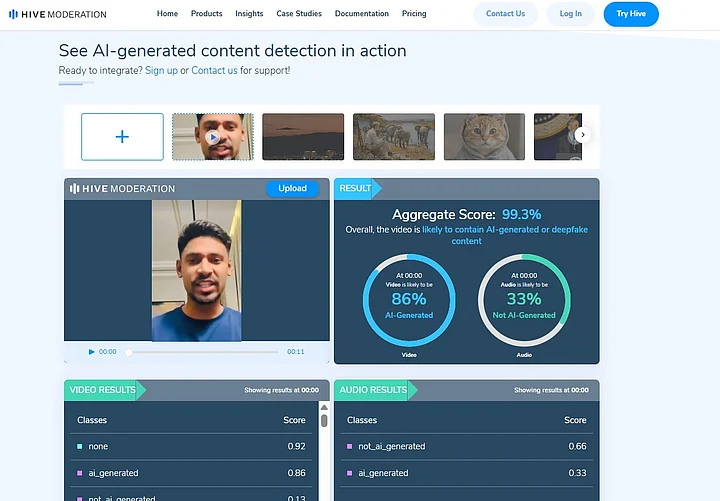Viewport: 720px width, 501px height.
Task: Click the ai_generated color swatch in Video Results
Action: (80, 473)
